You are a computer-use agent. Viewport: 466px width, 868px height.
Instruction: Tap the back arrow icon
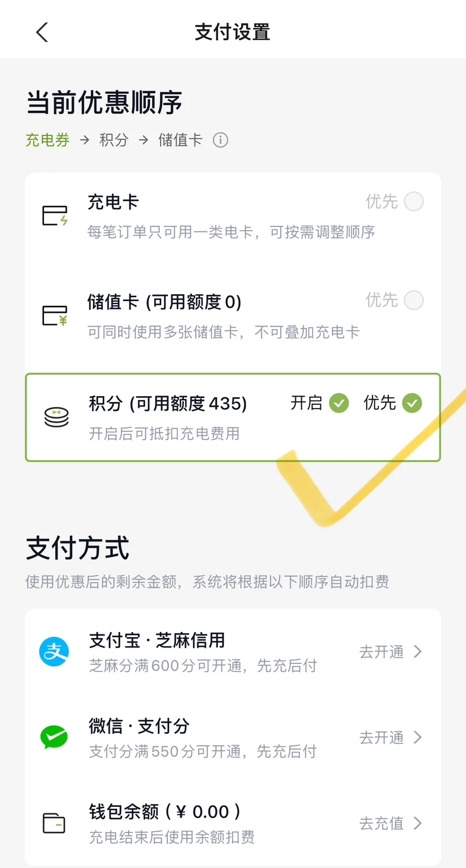pyautogui.click(x=42, y=32)
